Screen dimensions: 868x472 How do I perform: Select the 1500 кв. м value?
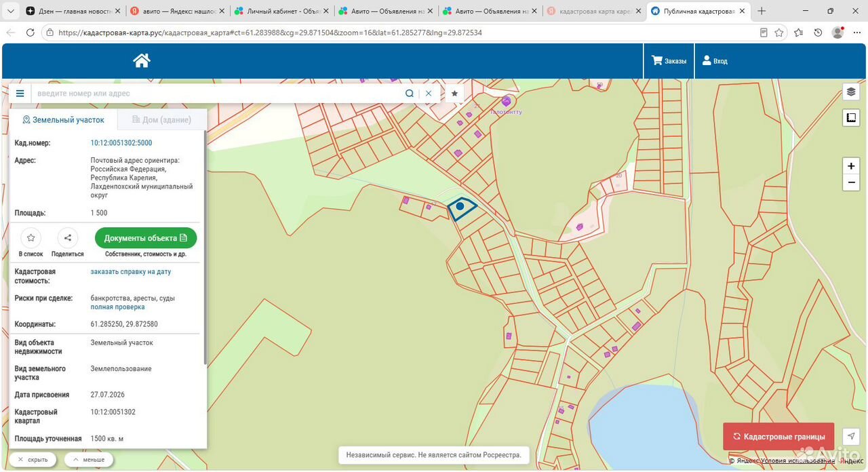tap(107, 439)
